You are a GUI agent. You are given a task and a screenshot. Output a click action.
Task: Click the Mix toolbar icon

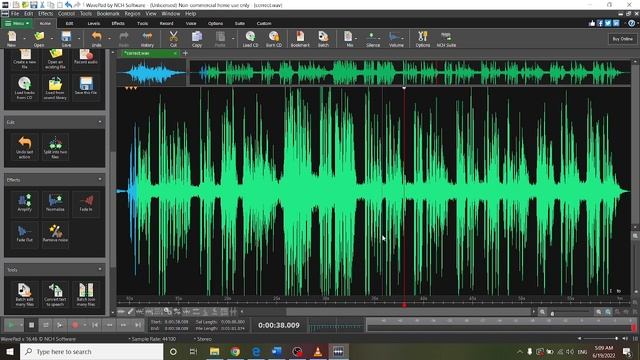pyautogui.click(x=349, y=39)
